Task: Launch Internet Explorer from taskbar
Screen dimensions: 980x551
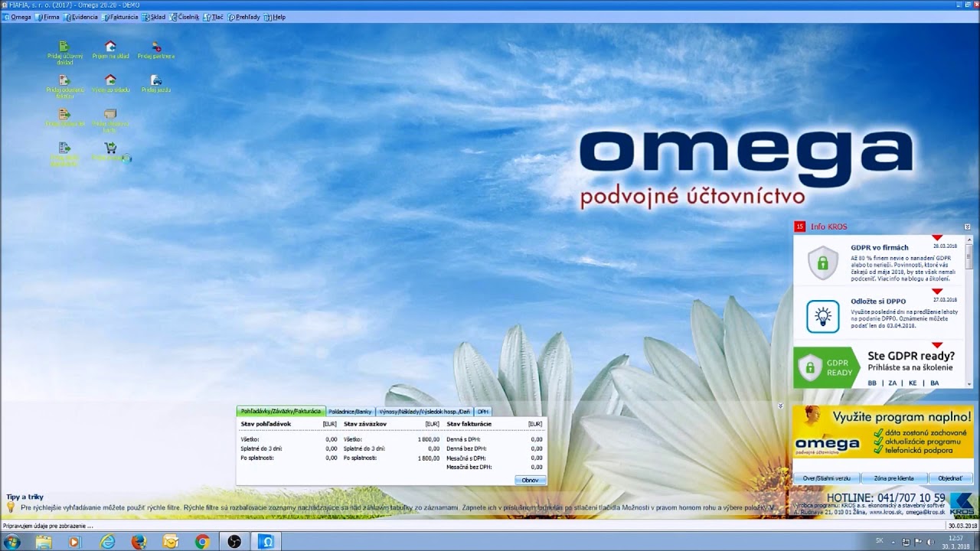Action: tap(108, 542)
